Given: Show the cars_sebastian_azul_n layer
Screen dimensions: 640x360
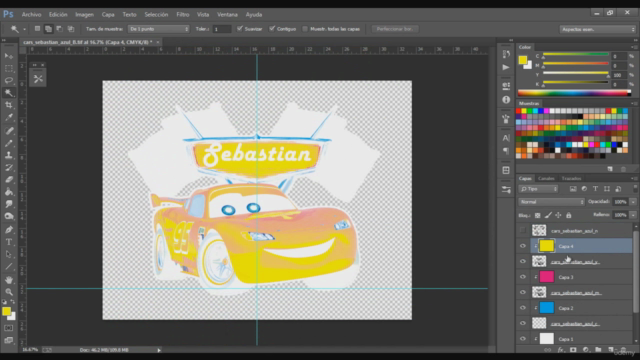Looking at the screenshot, I should [523, 231].
